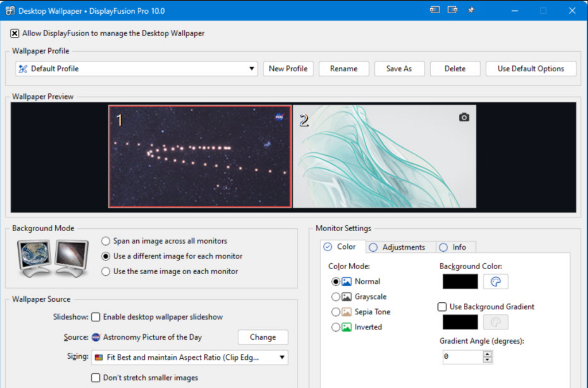Image resolution: width=588 pixels, height=388 pixels.
Task: Open the Info tab
Action: pos(453,247)
